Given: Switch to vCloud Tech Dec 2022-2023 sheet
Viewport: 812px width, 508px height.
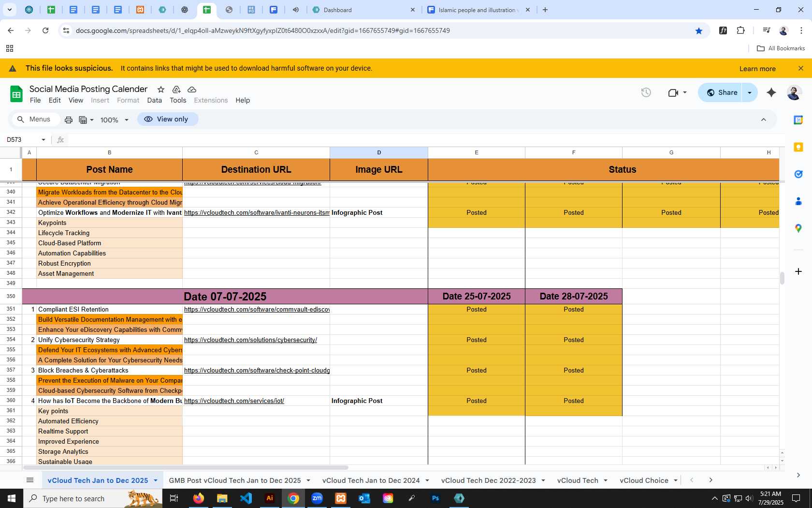Looking at the screenshot, I should 488,480.
